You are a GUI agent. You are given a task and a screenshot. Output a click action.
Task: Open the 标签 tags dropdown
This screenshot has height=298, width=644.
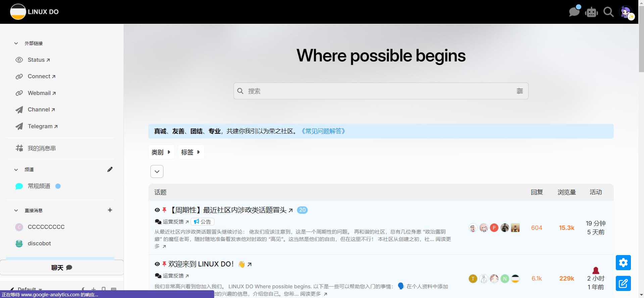tap(191, 152)
